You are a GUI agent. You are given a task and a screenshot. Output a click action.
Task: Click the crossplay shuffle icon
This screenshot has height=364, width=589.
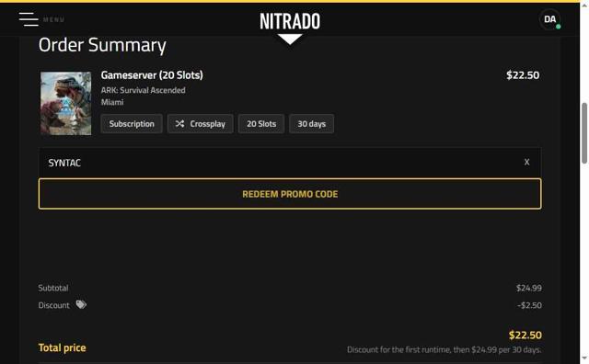click(180, 123)
